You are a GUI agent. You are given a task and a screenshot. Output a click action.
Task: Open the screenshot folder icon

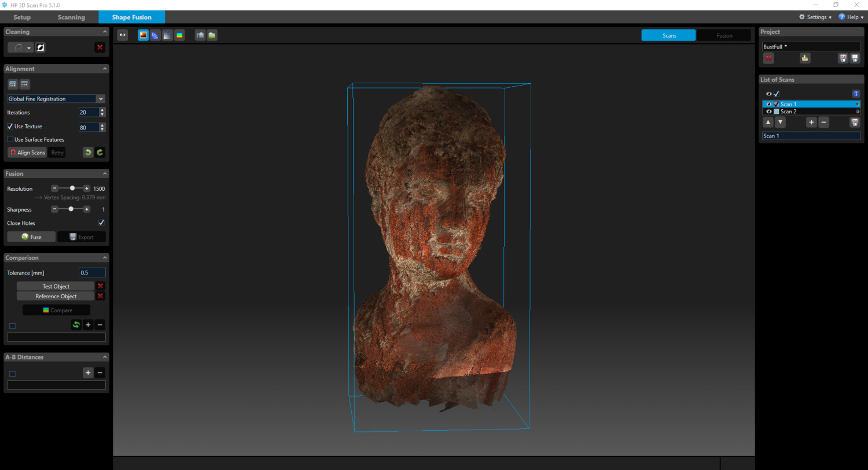coord(212,35)
